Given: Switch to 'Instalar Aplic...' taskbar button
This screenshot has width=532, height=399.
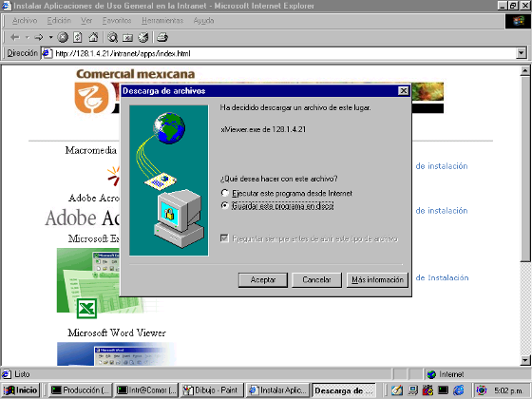Looking at the screenshot, I should point(277,390).
